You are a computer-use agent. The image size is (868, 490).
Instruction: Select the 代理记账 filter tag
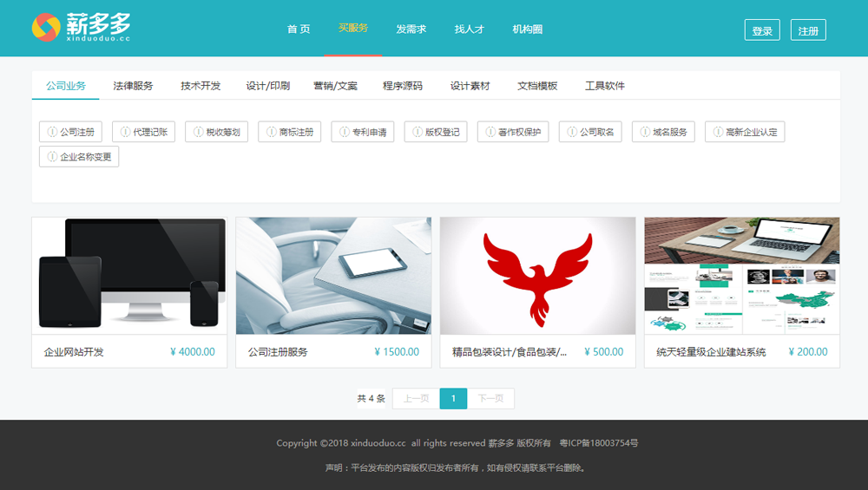(144, 132)
